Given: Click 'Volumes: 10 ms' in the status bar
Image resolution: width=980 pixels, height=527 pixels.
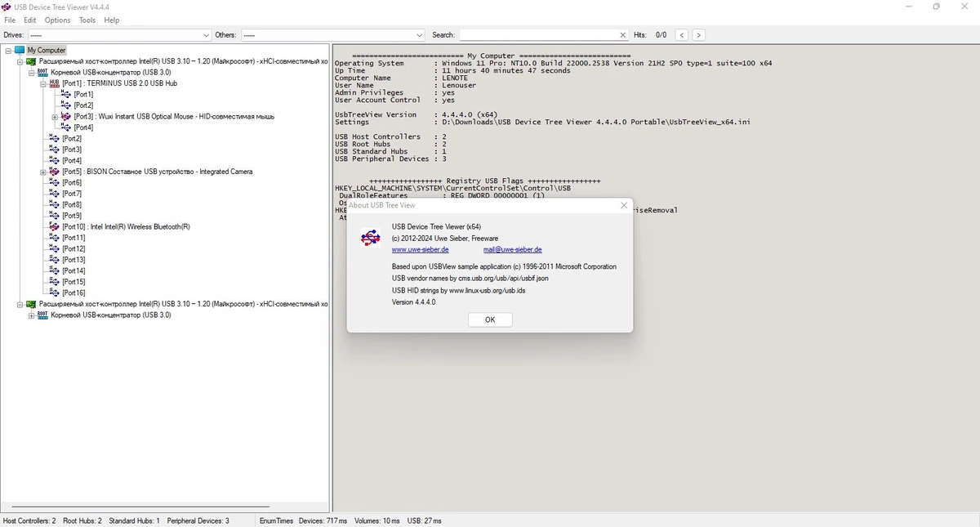Looking at the screenshot, I should 377,520.
